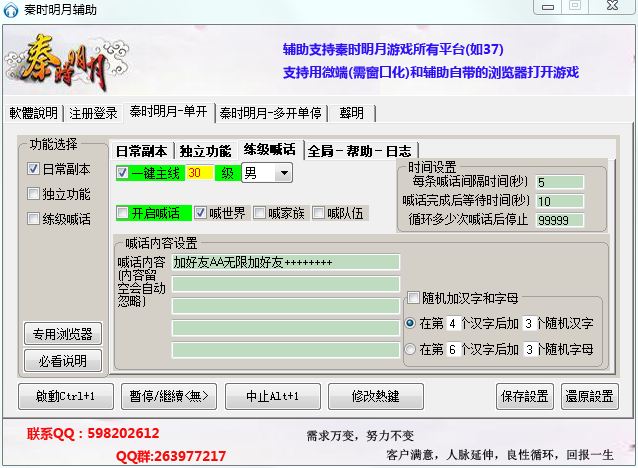Click the 必看说明 button

(x=63, y=361)
